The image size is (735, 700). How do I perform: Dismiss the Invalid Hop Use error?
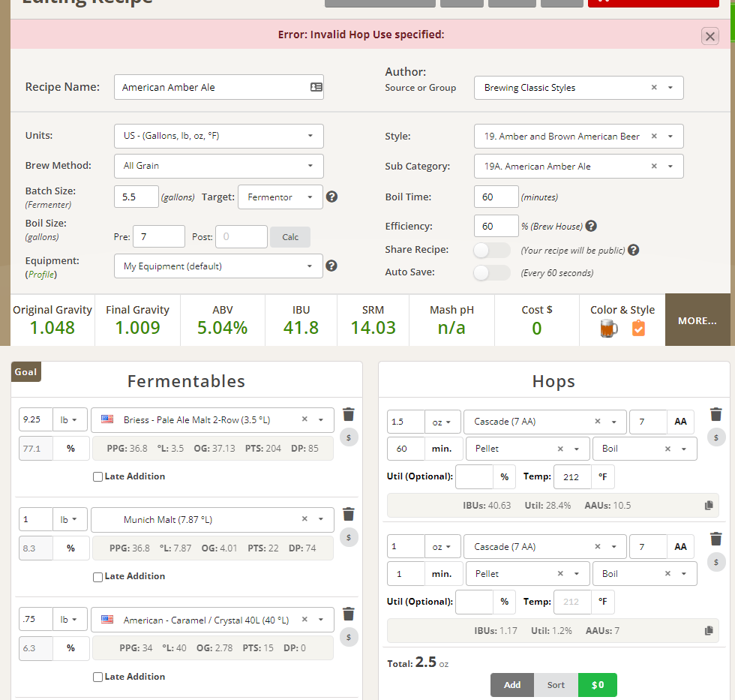click(709, 36)
